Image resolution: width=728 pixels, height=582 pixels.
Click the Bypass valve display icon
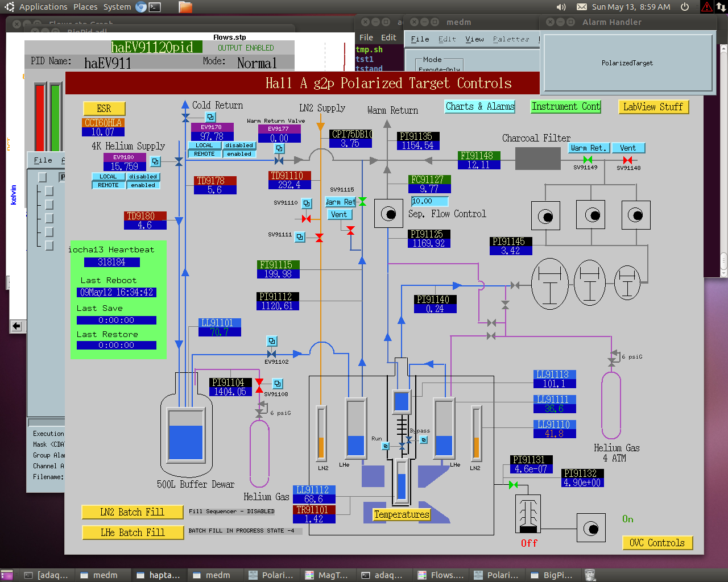click(423, 439)
